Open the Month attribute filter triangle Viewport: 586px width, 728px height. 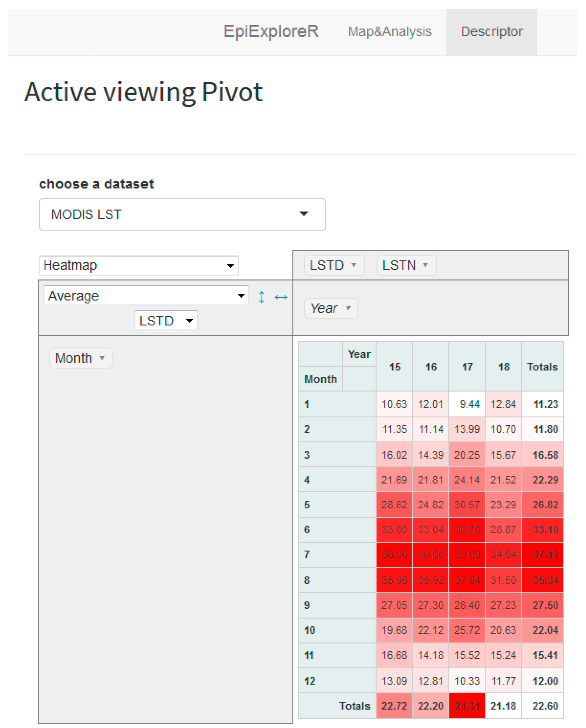(102, 358)
